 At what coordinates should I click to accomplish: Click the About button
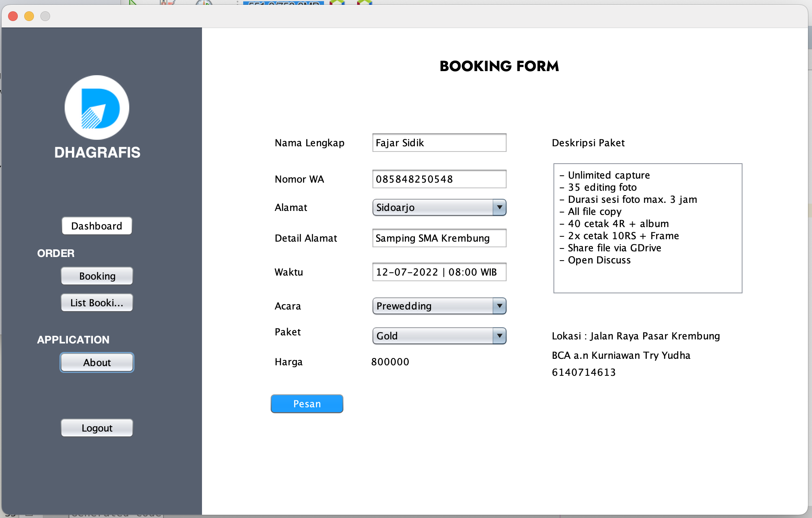(97, 362)
